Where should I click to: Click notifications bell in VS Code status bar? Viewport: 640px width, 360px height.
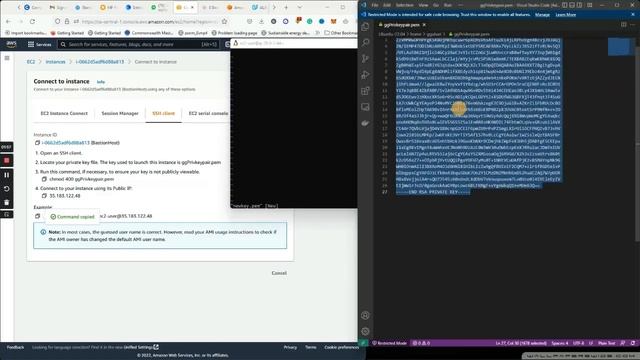pyautogui.click(x=633, y=343)
